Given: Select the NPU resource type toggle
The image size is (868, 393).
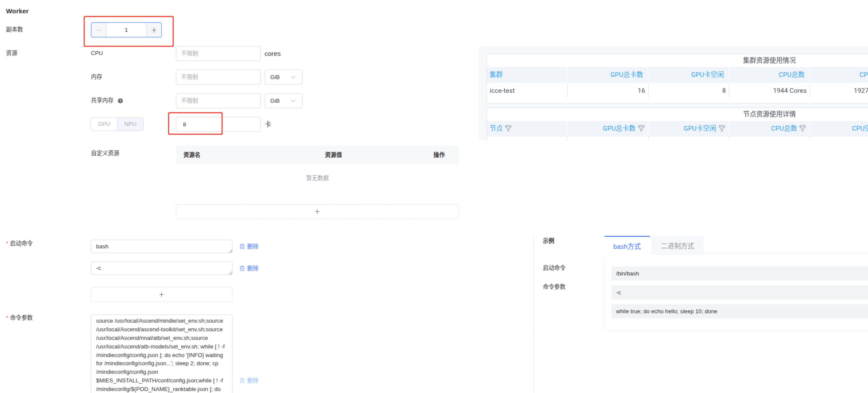Looking at the screenshot, I should click(x=130, y=124).
